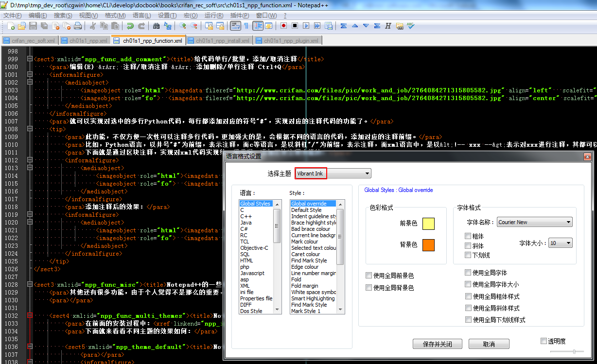Toggle the Word Wrap toolbar icon
Screen dimensions: 597x364
point(235,26)
